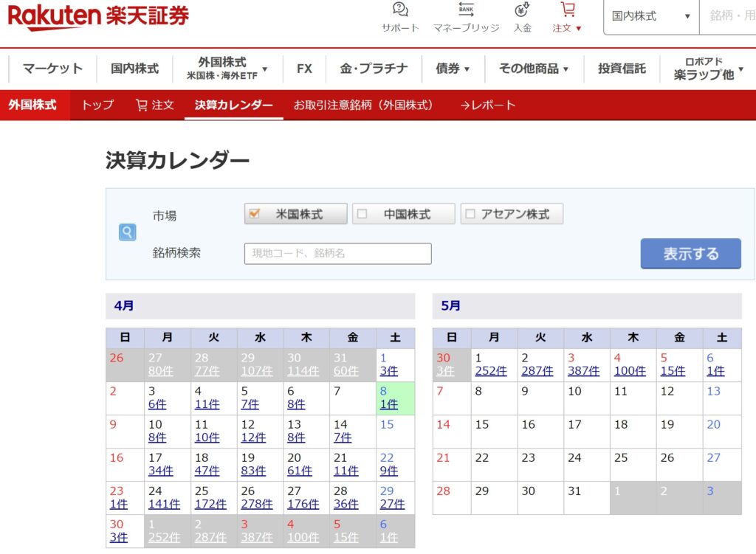Image resolution: width=756 pixels, height=554 pixels.
Task: Enable the アセアン株式 market checkbox
Action: [x=470, y=214]
